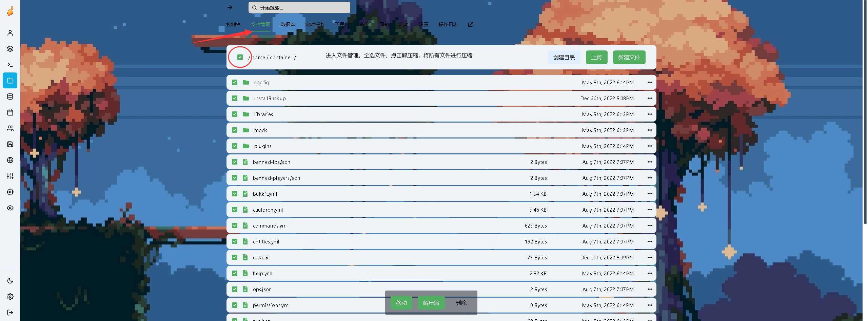This screenshot has height=321, width=868.
Task: Click the 解压缩 button in the action bar
Action: pos(431,303)
